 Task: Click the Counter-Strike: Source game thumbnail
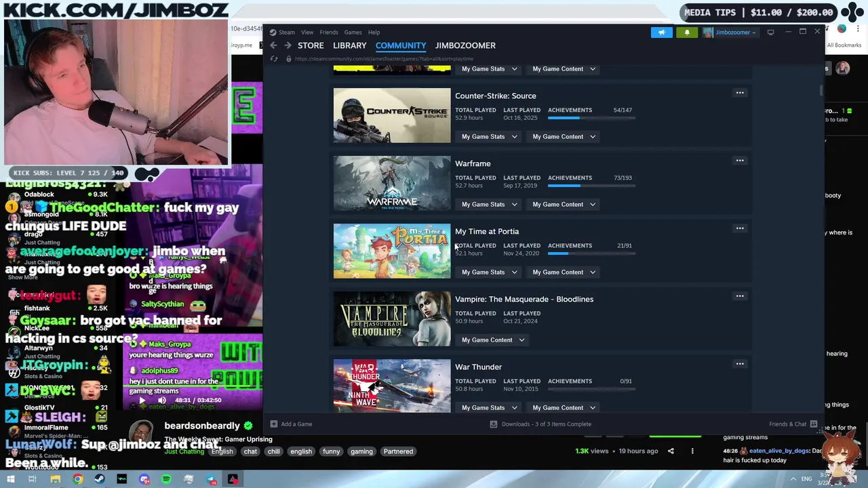tap(392, 115)
